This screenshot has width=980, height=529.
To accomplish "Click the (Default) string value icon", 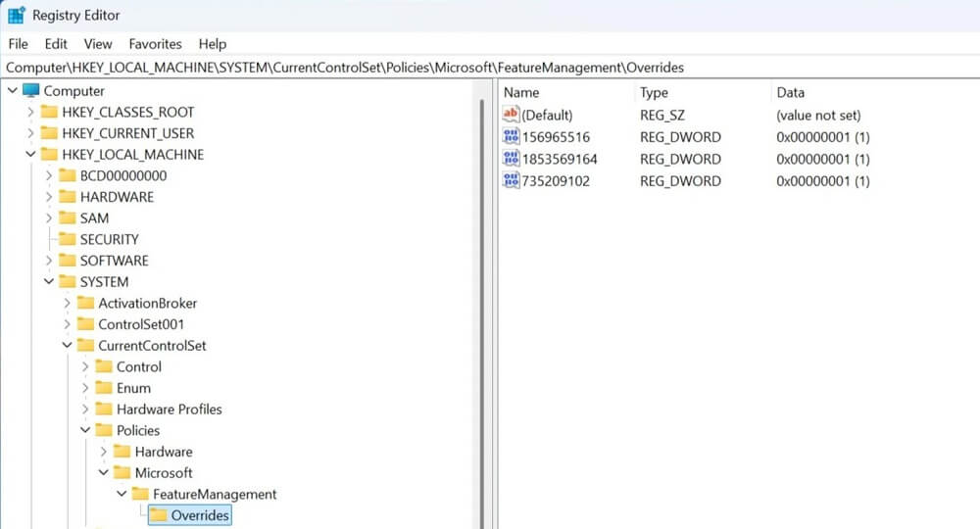I will (x=511, y=115).
